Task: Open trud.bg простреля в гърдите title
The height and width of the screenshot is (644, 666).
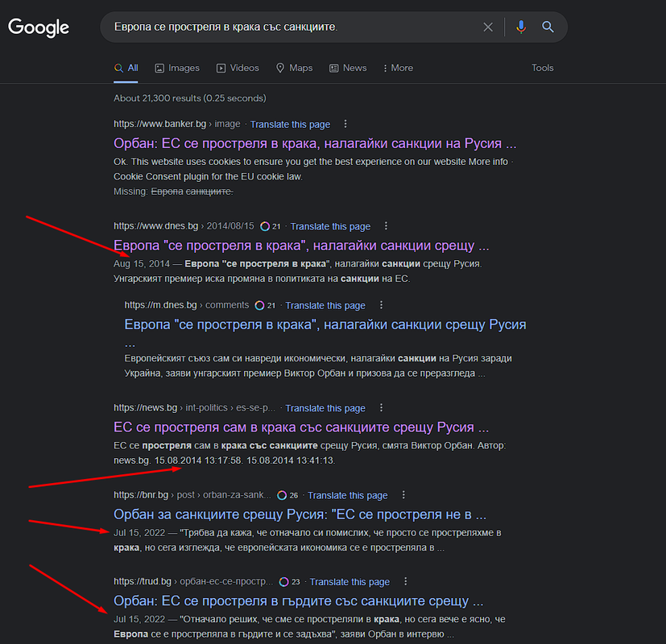Action: (x=299, y=601)
